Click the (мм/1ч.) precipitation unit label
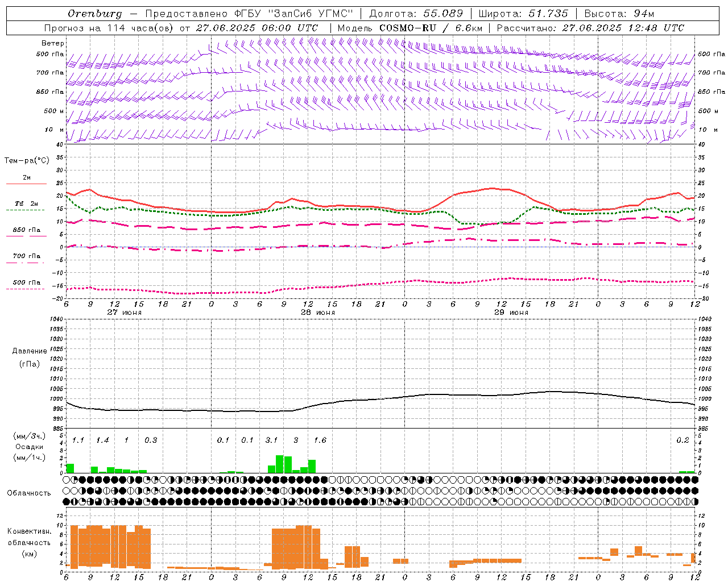The height and width of the screenshot is (582, 728). pos(28,458)
